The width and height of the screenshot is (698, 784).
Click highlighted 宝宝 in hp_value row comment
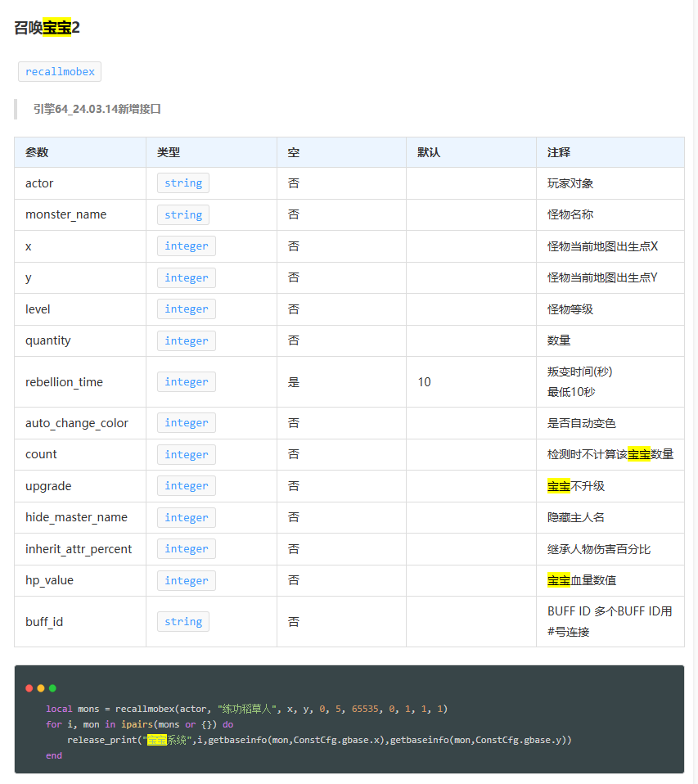[559, 580]
